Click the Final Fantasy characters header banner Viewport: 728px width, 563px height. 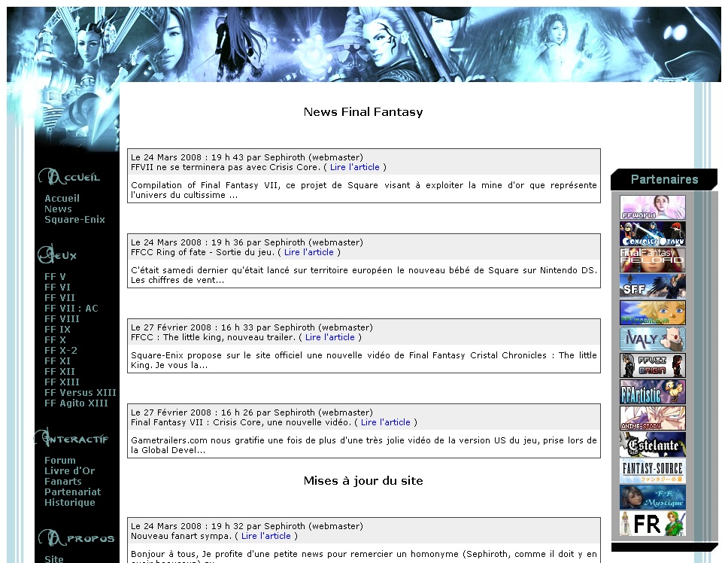point(364,44)
